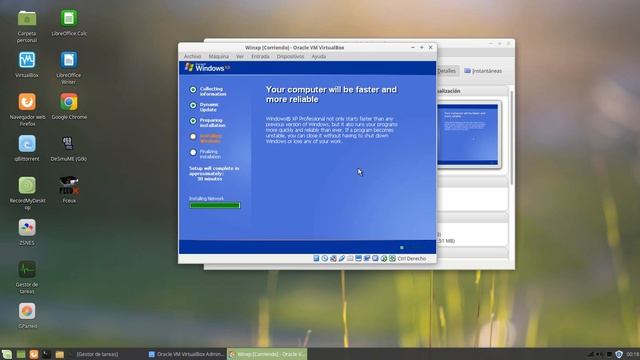Select the GParted desktop icon
Image resolution: width=640 pixels, height=360 pixels.
[27, 316]
